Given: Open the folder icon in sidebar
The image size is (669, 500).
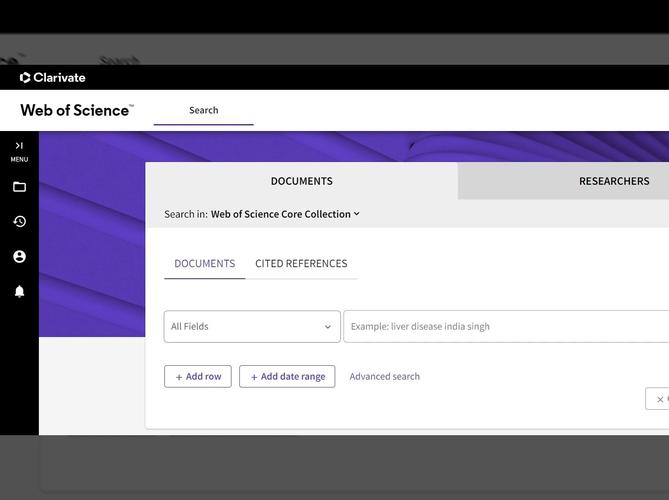Looking at the screenshot, I should click(x=19, y=187).
